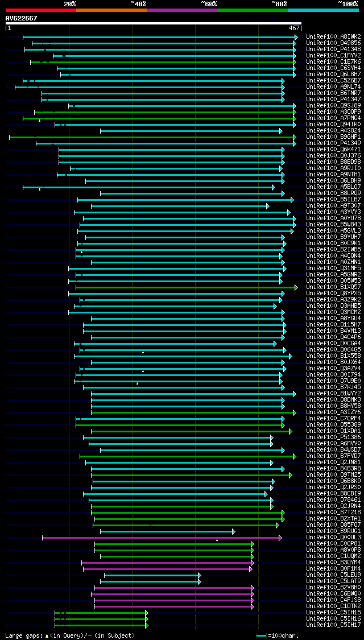
Task: Click the green alignment bar for B9GHP1
Action: (x=152, y=137)
